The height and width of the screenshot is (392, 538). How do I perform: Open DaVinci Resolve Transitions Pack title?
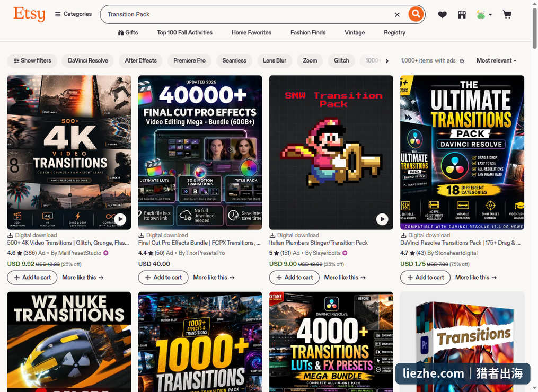coord(461,243)
